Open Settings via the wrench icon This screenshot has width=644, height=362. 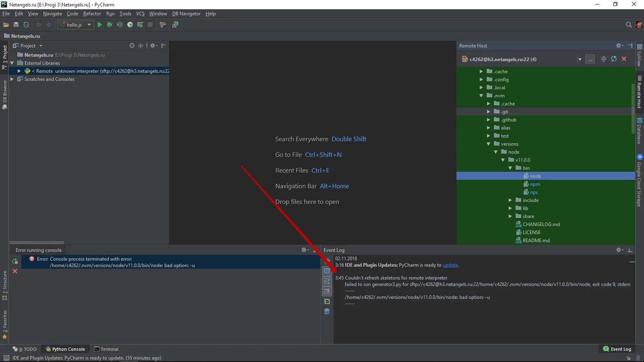163,25
